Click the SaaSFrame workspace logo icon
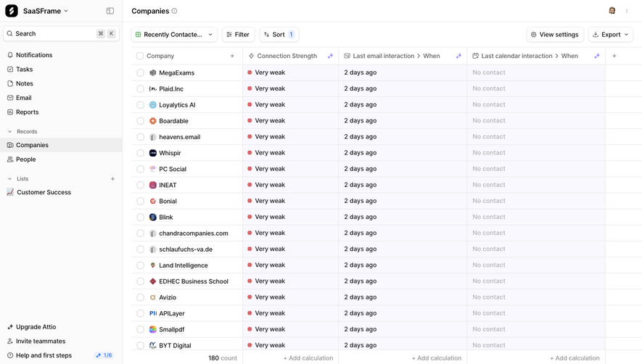 click(x=12, y=11)
